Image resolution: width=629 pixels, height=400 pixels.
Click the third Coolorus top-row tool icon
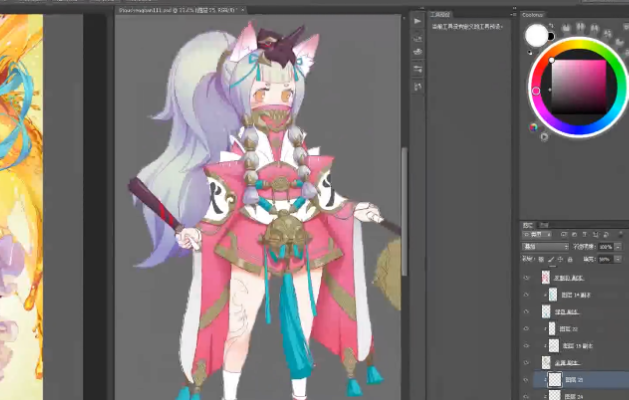pyautogui.click(x=595, y=29)
